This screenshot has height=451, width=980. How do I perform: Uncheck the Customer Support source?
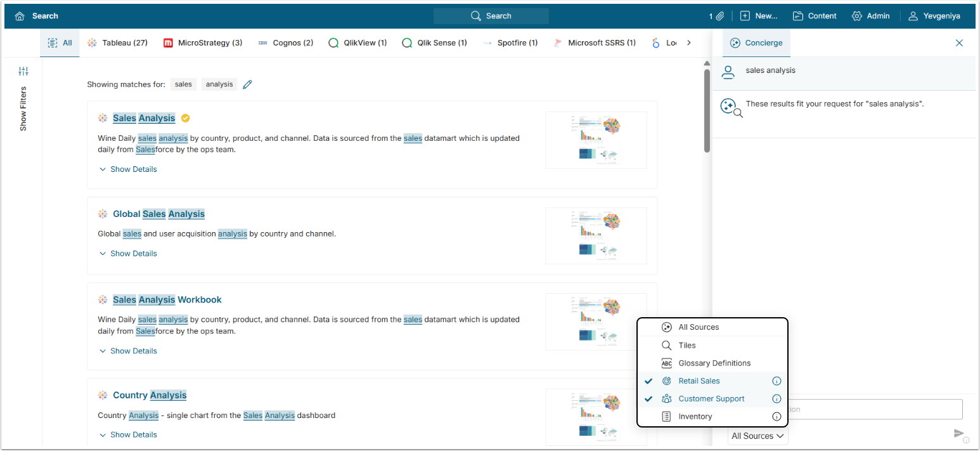coord(712,399)
